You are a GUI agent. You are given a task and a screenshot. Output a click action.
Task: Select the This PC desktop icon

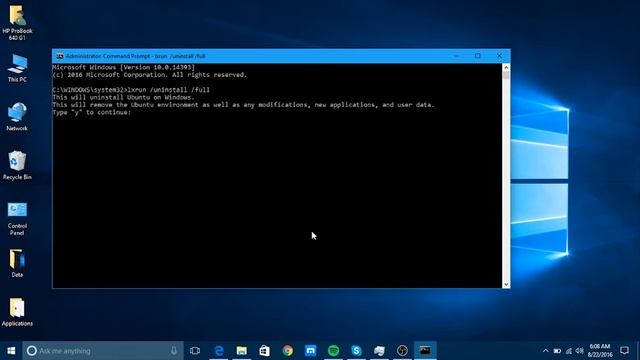pos(17,68)
